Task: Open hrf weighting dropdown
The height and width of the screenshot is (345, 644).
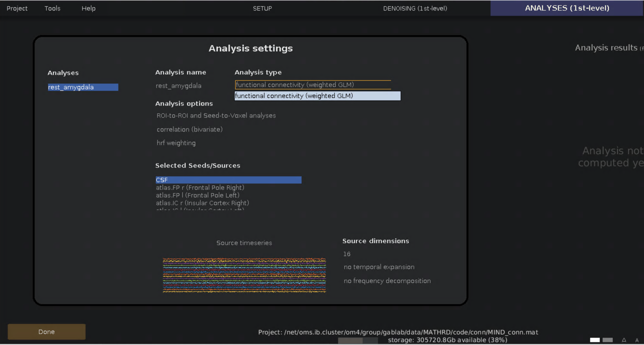Action: 176,143
